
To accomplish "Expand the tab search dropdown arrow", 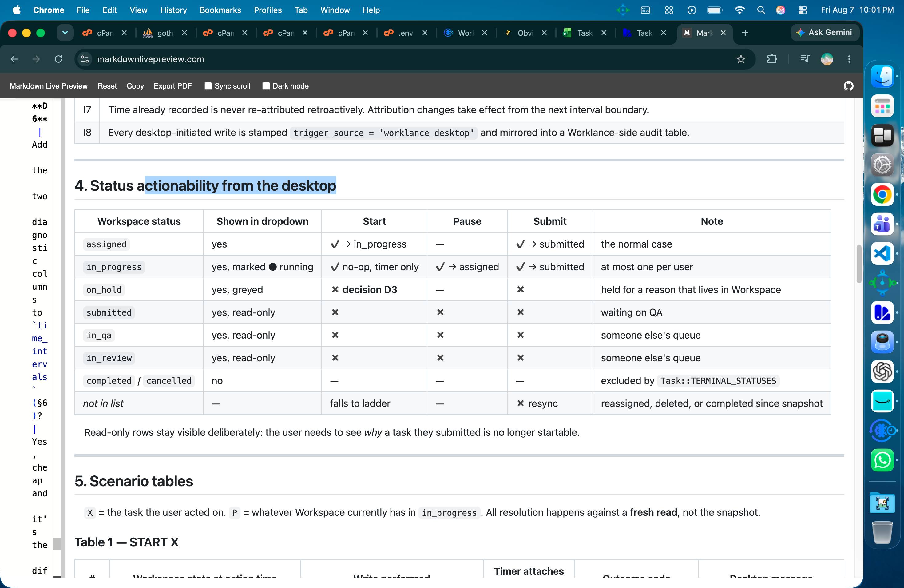I will tap(65, 33).
